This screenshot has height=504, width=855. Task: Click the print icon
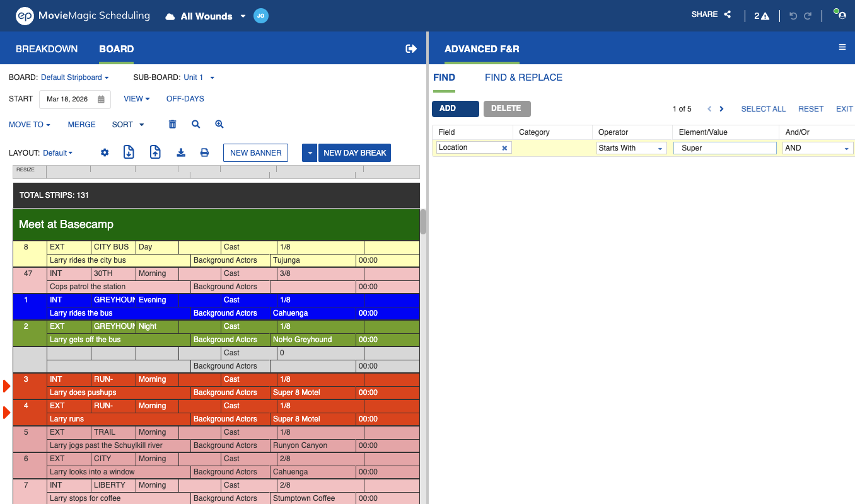click(x=204, y=152)
